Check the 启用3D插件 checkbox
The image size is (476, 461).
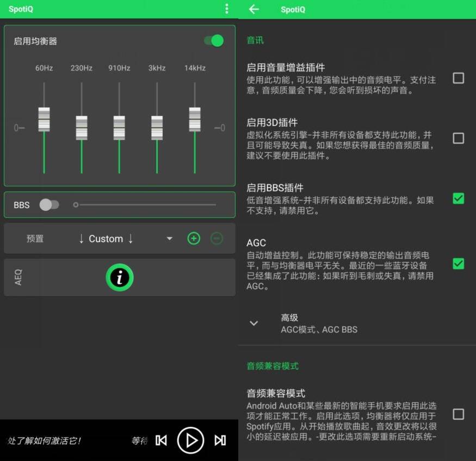(x=459, y=139)
